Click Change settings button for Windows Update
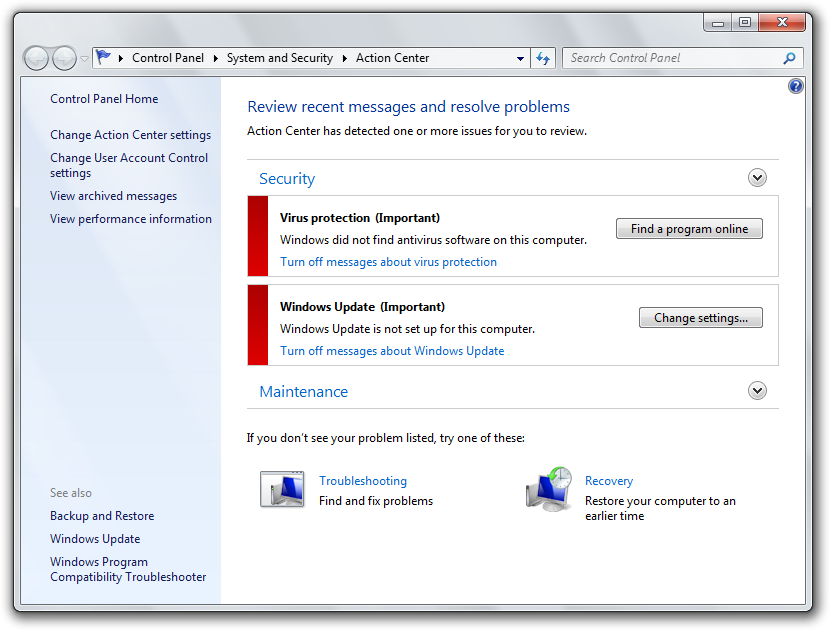The width and height of the screenshot is (832, 632). (x=700, y=317)
